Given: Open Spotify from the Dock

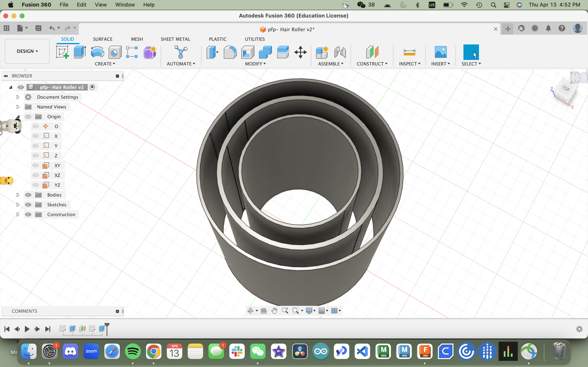Looking at the screenshot, I should [x=133, y=351].
